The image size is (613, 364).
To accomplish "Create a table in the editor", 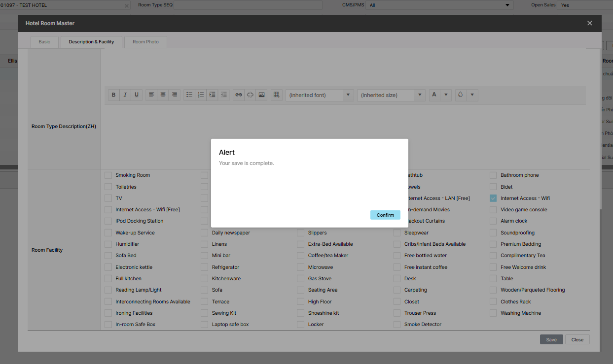I will coord(276,95).
